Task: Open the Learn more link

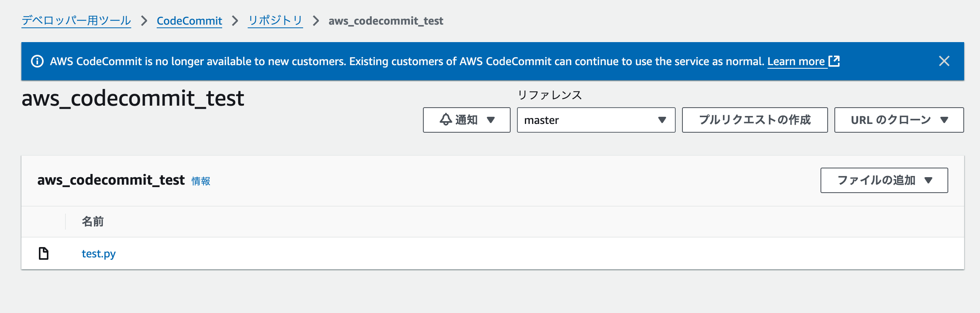Action: [796, 62]
